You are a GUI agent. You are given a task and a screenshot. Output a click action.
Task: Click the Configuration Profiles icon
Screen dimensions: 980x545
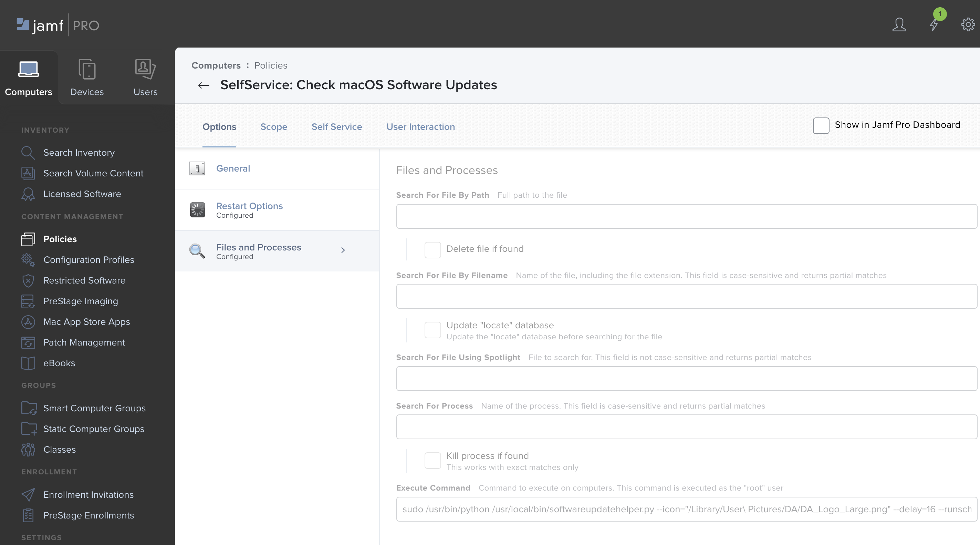(x=28, y=259)
